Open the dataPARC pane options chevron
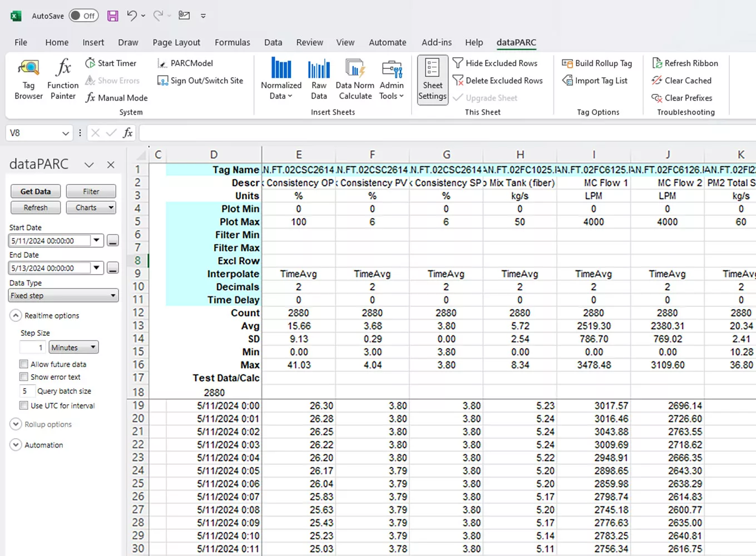This screenshot has width=756, height=556. pyautogui.click(x=89, y=165)
